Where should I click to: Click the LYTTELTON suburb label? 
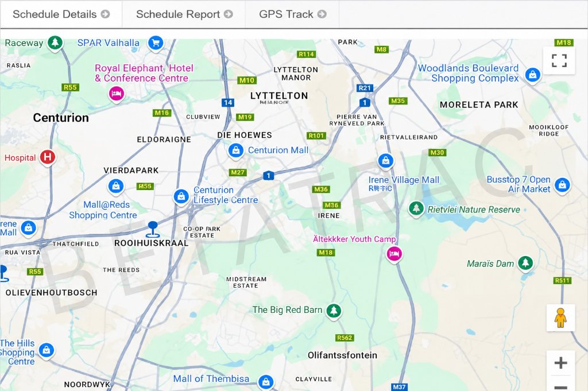279,95
